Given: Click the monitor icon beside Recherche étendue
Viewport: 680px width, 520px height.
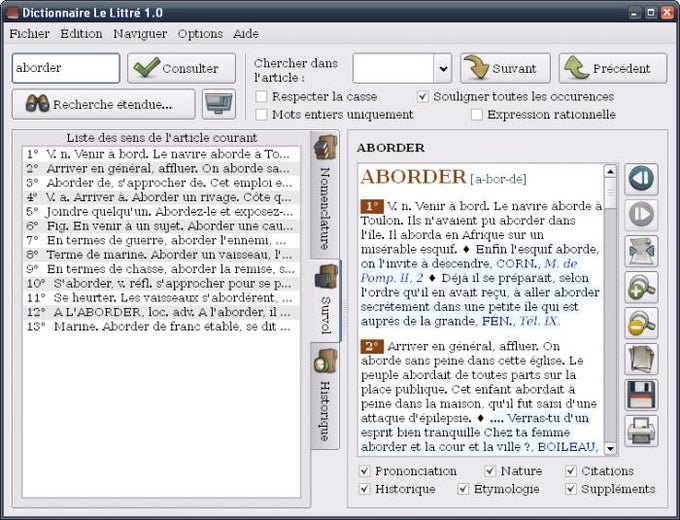Looking at the screenshot, I should point(219,104).
